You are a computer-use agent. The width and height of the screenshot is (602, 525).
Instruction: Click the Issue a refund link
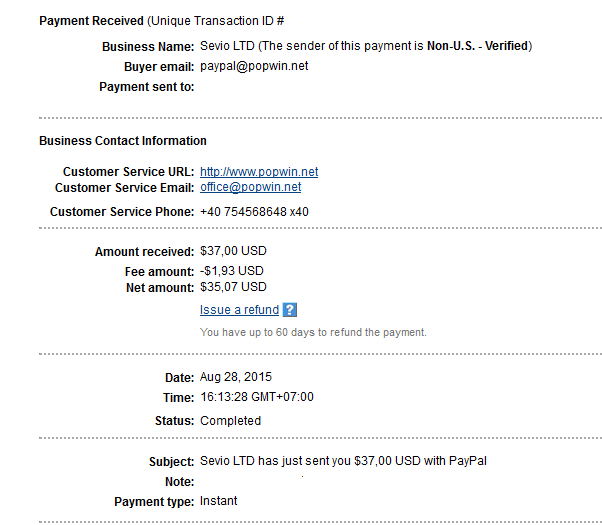[239, 310]
